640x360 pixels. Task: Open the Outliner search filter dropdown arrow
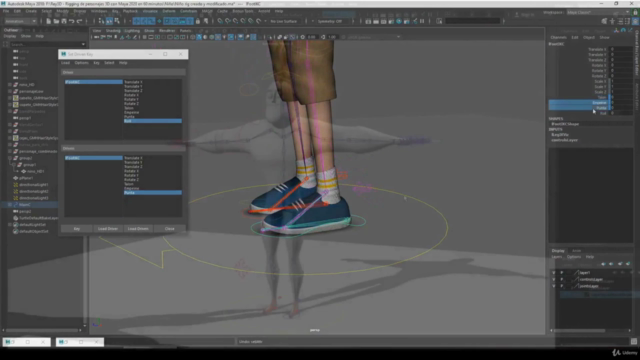[x=83, y=44]
